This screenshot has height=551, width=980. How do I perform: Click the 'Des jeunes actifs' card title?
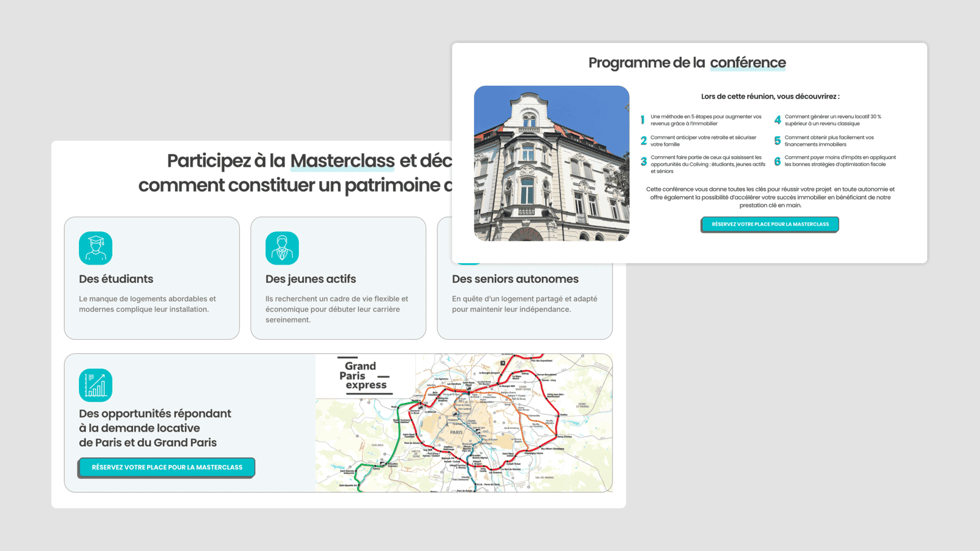pyautogui.click(x=311, y=279)
